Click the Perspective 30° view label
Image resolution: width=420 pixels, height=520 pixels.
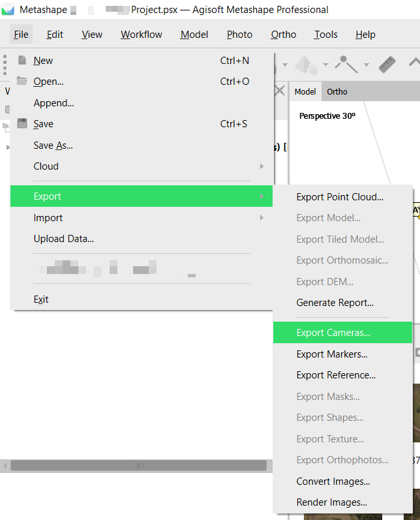click(327, 115)
